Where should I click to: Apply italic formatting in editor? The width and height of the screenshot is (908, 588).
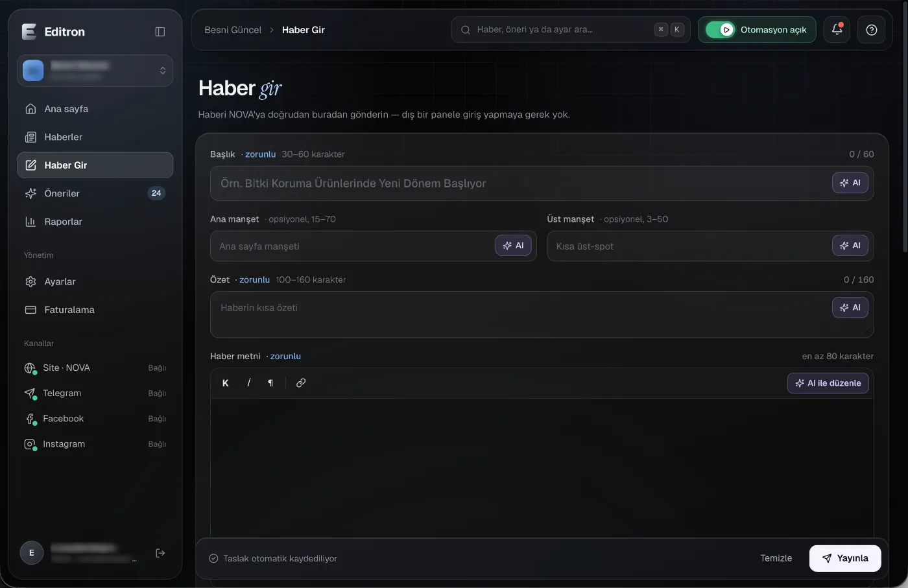[248, 383]
